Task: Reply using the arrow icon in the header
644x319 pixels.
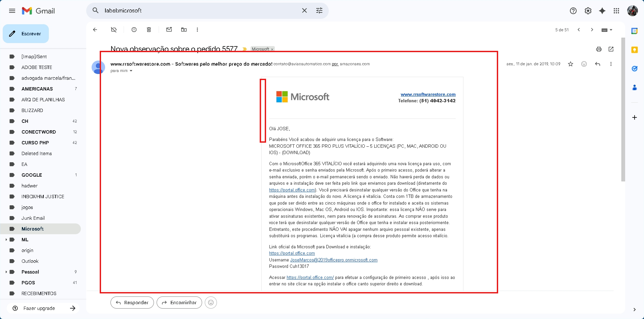Action: tap(598, 64)
